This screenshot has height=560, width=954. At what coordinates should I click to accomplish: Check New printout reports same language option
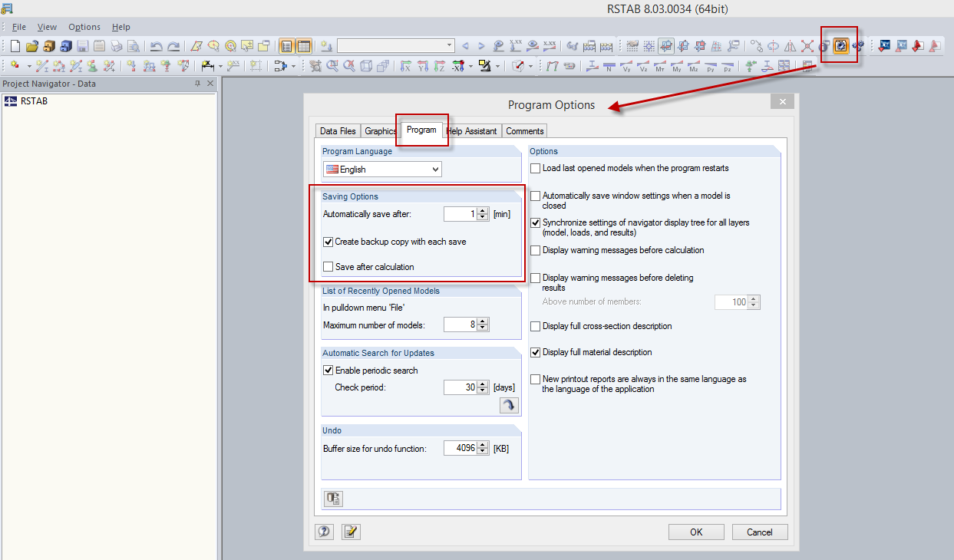click(x=536, y=379)
